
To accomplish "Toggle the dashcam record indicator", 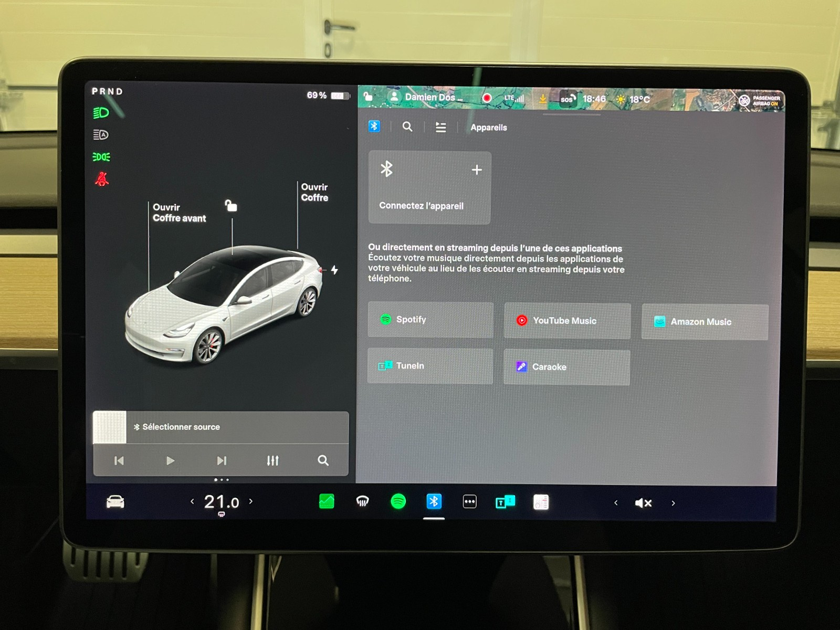I will tap(487, 98).
